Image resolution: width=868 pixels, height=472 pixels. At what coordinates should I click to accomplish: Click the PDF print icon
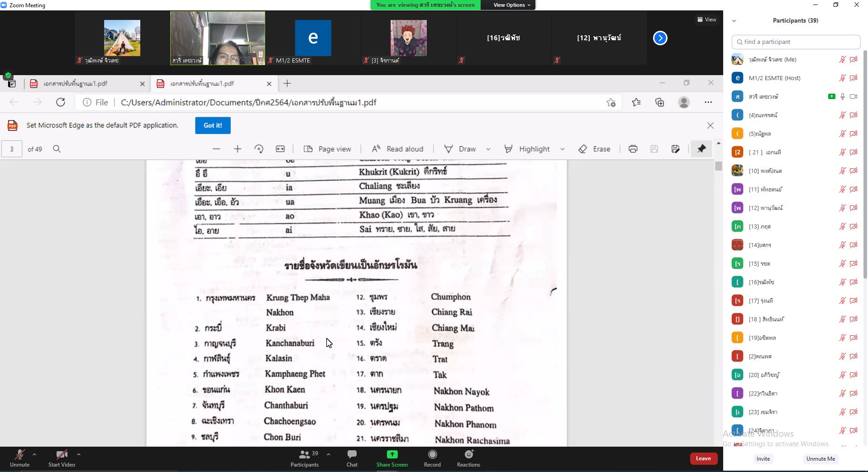tap(633, 149)
